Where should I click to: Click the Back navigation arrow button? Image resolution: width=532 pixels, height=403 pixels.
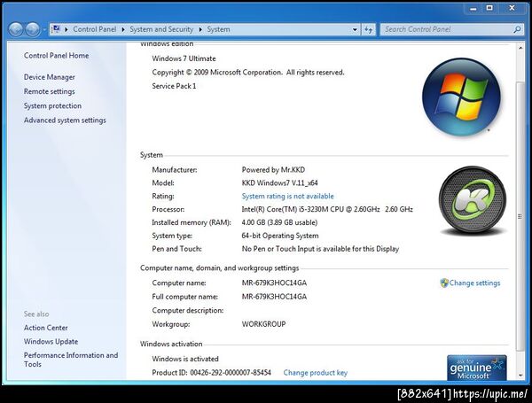click(x=16, y=29)
